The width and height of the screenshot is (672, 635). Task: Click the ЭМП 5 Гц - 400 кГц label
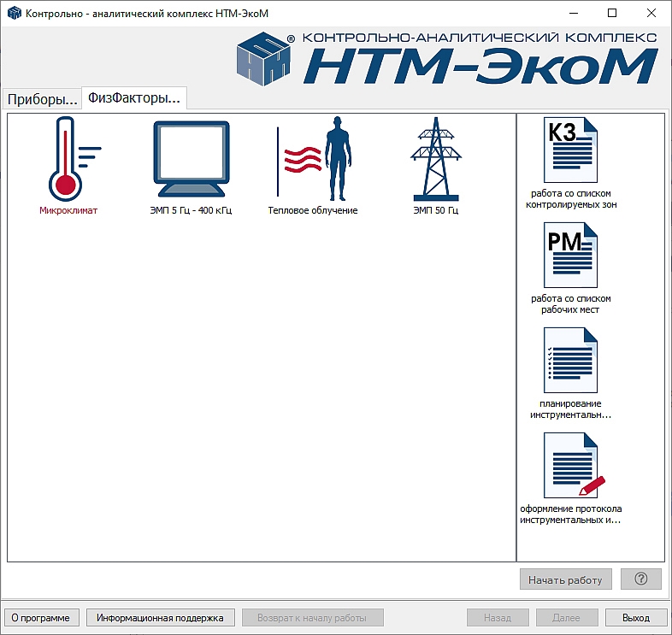[x=191, y=210]
